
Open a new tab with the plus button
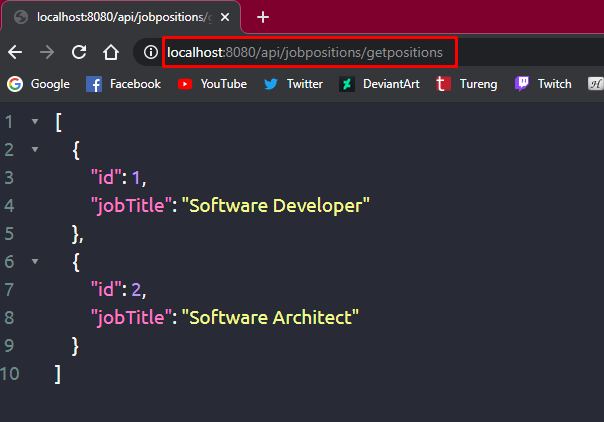tap(263, 17)
